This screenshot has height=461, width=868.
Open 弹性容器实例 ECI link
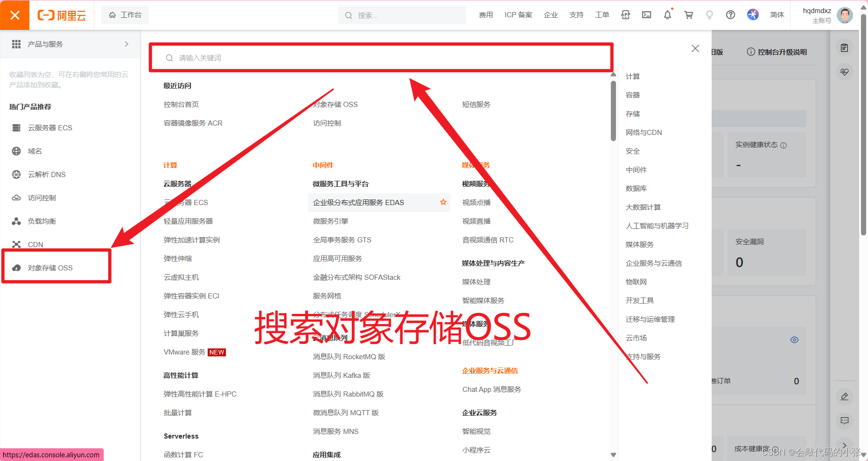pos(191,296)
